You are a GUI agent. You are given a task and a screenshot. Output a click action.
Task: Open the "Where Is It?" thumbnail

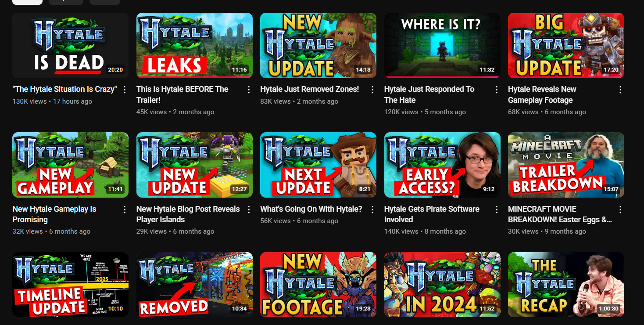[x=442, y=45]
